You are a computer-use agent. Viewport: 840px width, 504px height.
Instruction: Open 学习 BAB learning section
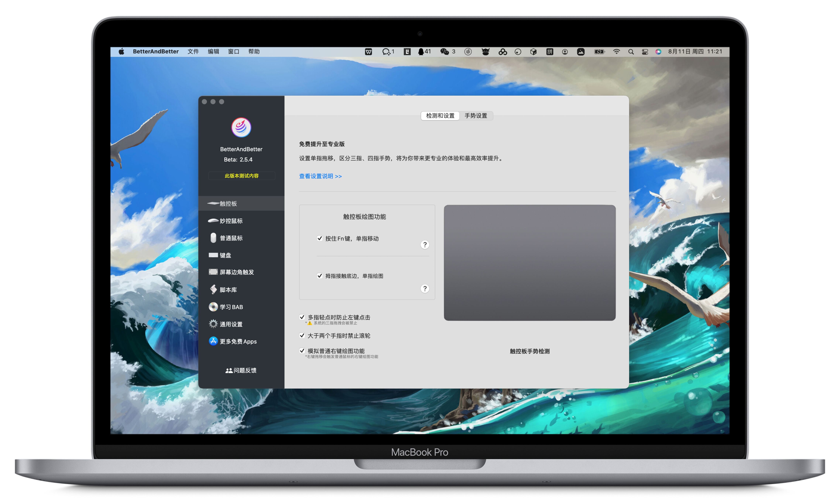(x=241, y=307)
